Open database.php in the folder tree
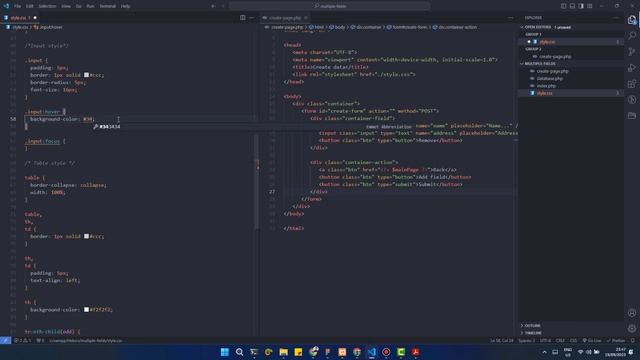The height and width of the screenshot is (360, 640). (x=571, y=78)
